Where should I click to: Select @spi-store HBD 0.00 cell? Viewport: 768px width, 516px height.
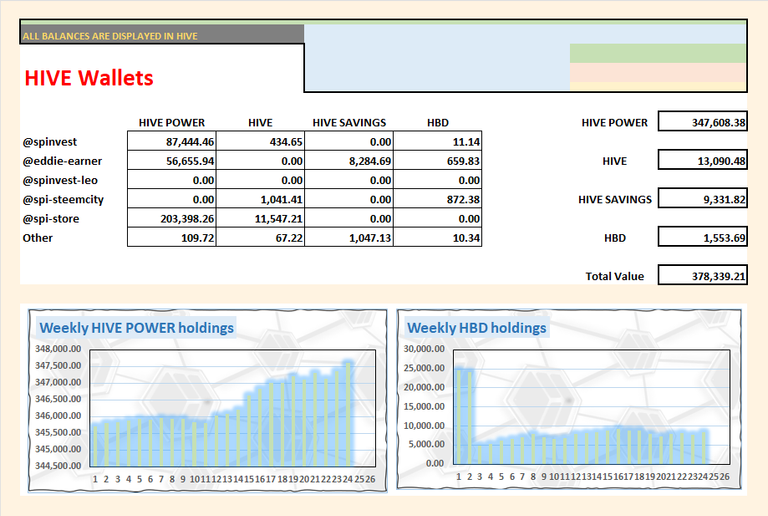pos(437,218)
